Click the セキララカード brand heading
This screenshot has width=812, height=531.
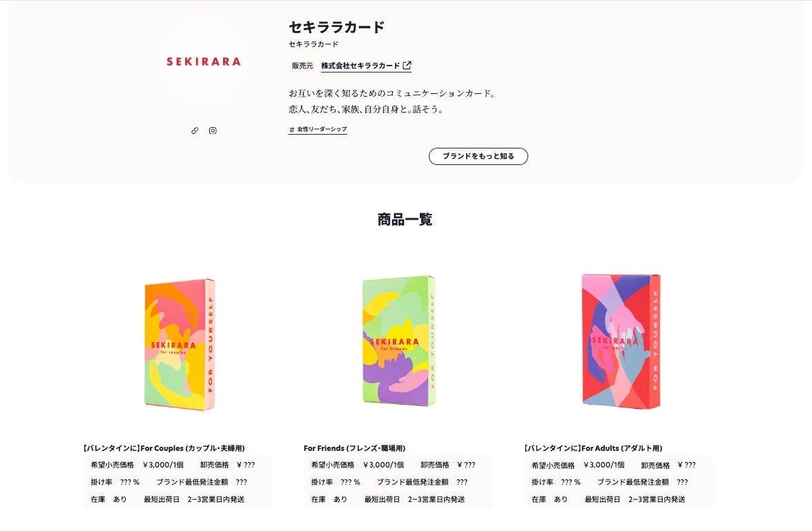click(x=337, y=28)
